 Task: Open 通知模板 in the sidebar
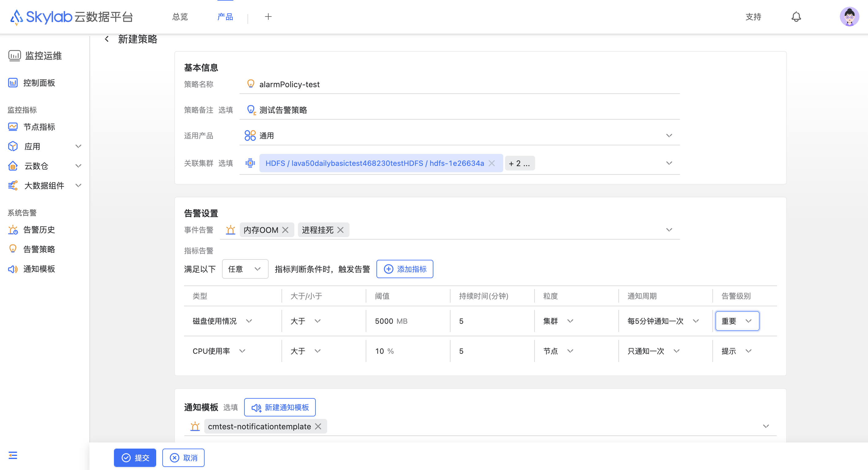click(x=39, y=269)
